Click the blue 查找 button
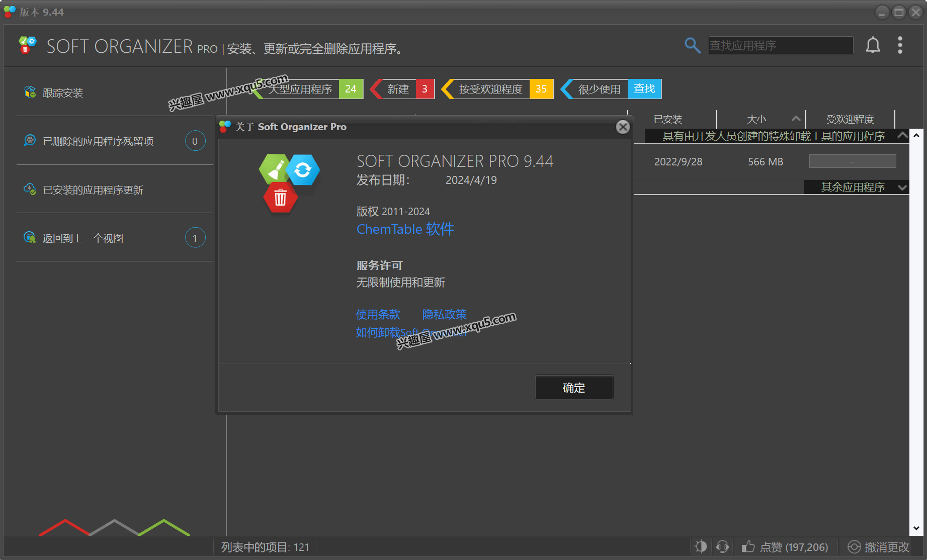Image resolution: width=927 pixels, height=560 pixels. point(644,89)
